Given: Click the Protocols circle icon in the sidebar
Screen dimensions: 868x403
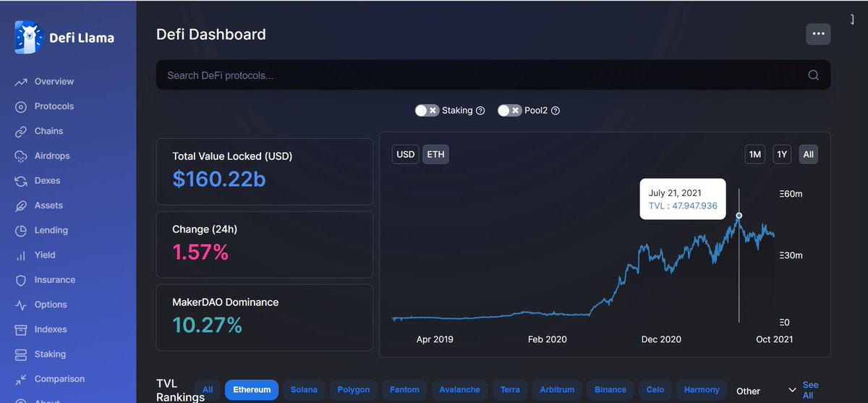Looking at the screenshot, I should coord(20,106).
